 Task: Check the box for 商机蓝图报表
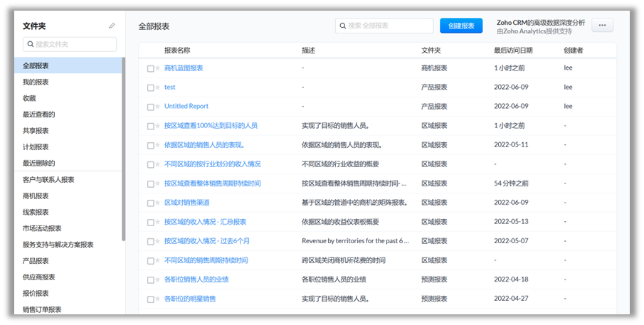(x=150, y=69)
